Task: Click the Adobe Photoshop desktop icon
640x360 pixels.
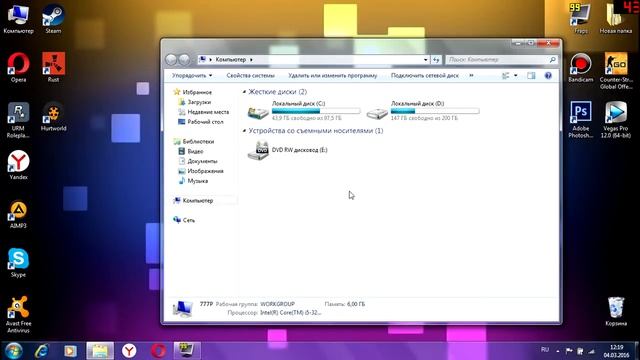Action: (580, 120)
